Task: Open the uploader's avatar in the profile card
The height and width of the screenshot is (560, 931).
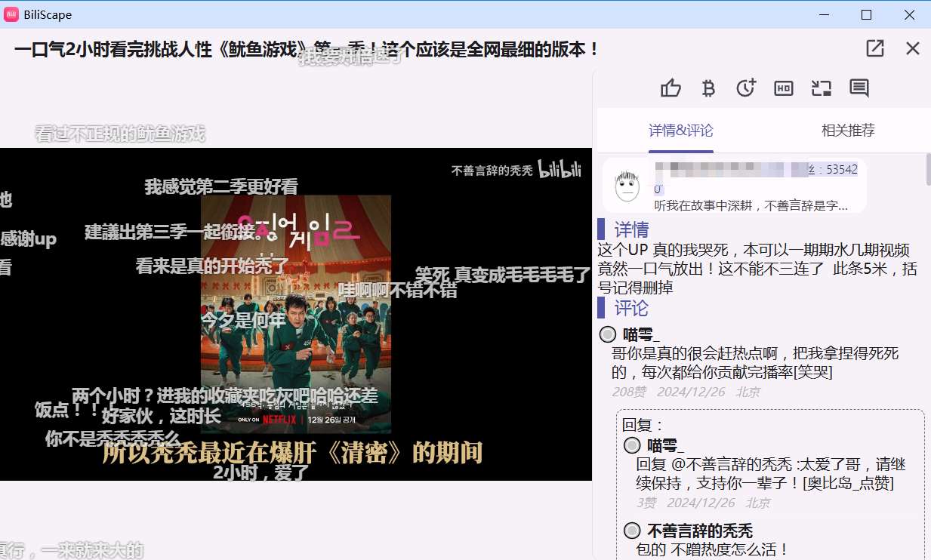Action: pos(627,186)
